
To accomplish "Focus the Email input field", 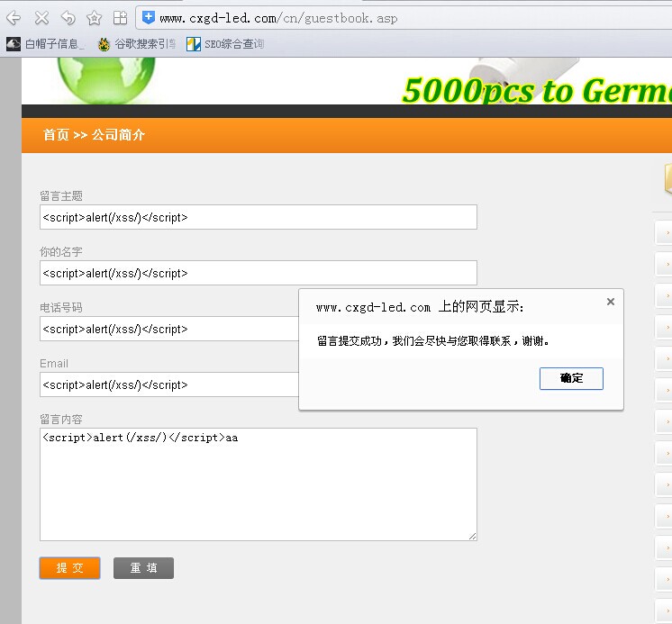I will coord(169,384).
